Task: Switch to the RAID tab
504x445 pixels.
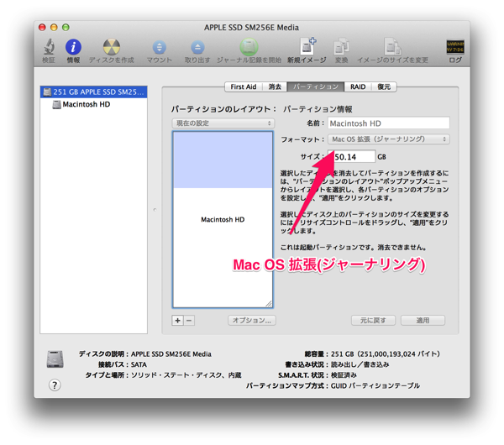Action: click(358, 86)
